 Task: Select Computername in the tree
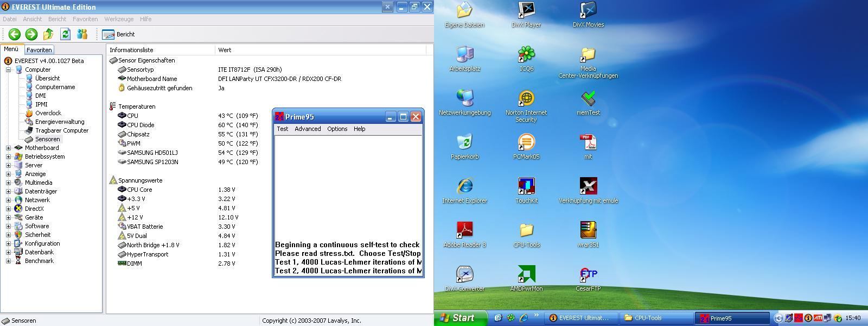click(55, 87)
